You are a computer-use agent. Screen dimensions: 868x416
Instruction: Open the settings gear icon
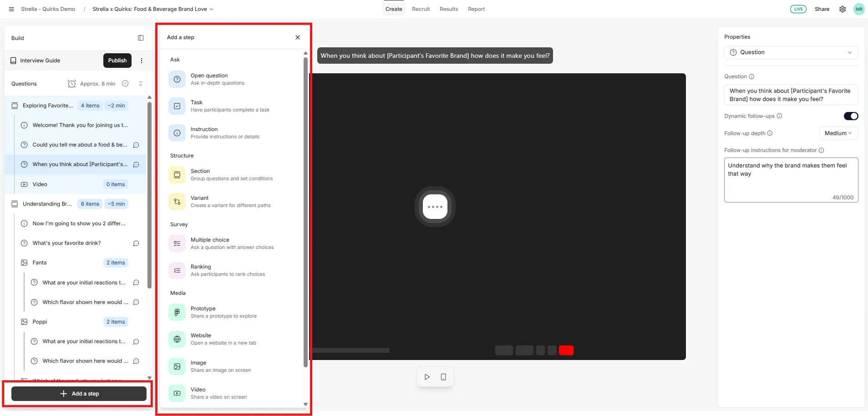pyautogui.click(x=843, y=9)
